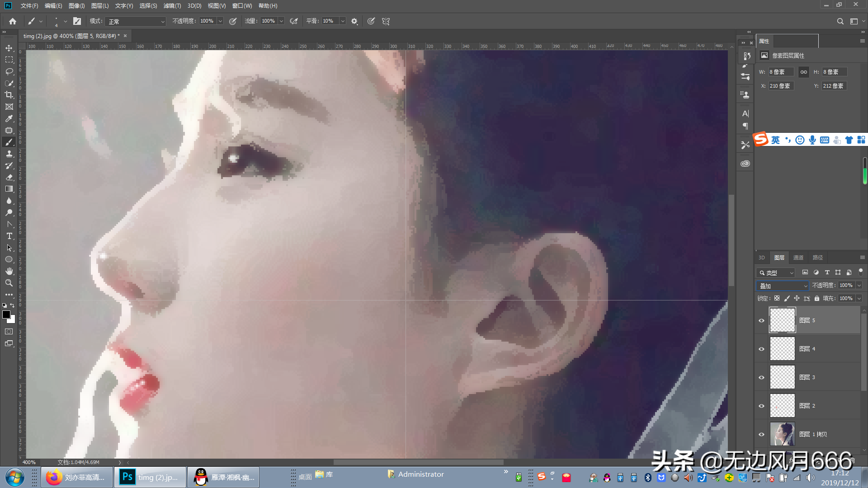Select the 图层 4 layer thumbnail

pyautogui.click(x=782, y=348)
